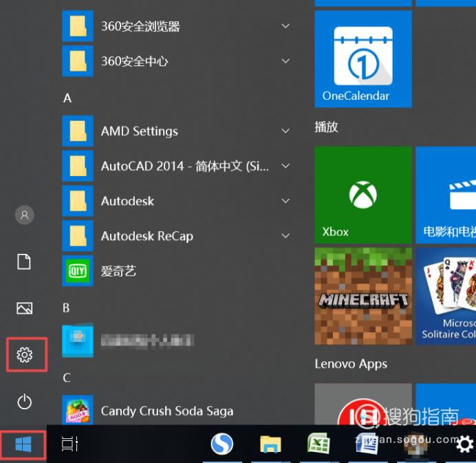476x463 pixels.
Task: Select the Autodesk ReCap label
Action: coord(147,236)
